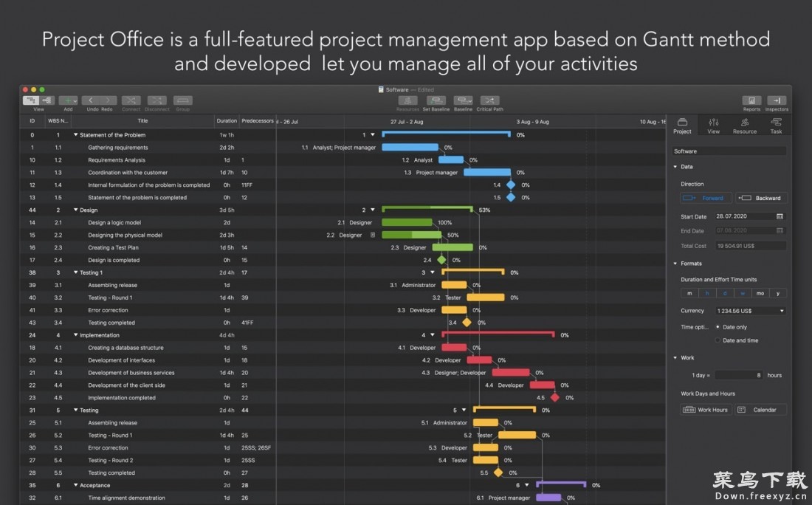Viewport: 812px width, 505px height.
Task: Click the green milestone diamond for task 2.4
Action: pos(441,260)
